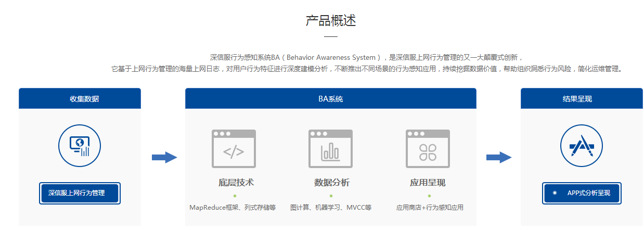Click the bar chart window icon

tap(330, 149)
